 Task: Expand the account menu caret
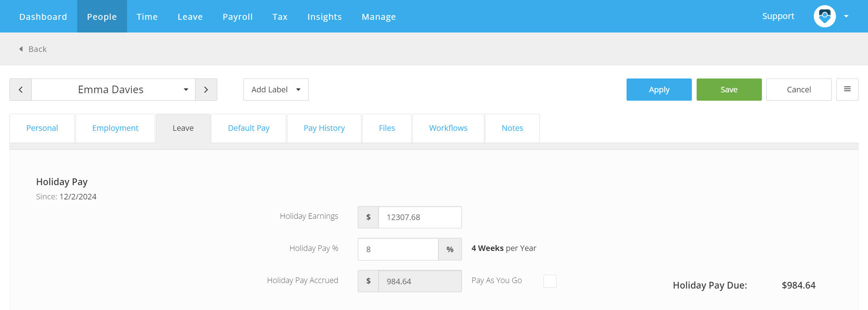(846, 16)
